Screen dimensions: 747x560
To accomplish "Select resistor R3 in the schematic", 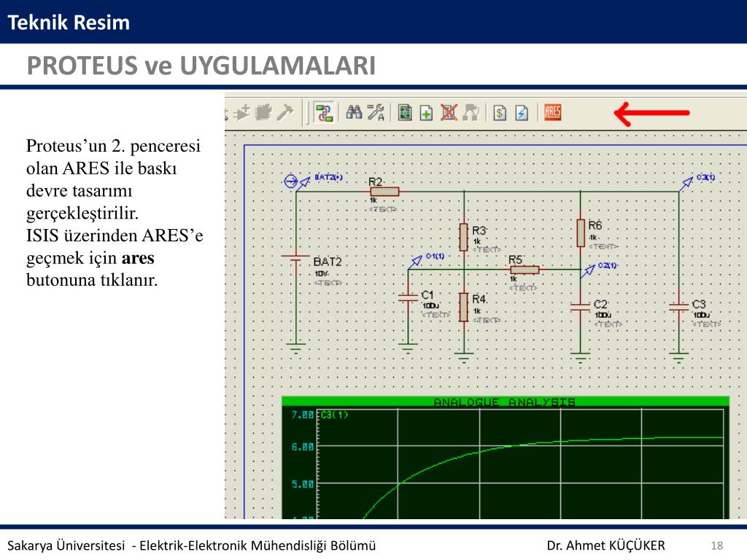I will (x=463, y=237).
